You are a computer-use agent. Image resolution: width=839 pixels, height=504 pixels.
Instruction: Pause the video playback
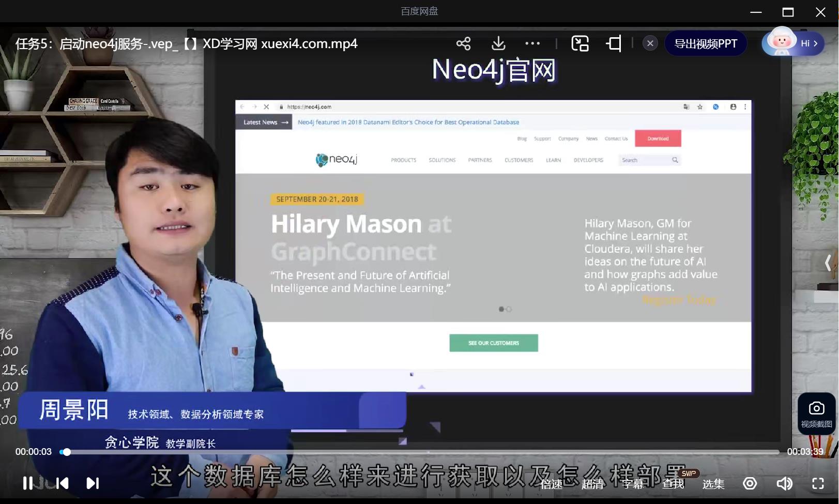28,483
